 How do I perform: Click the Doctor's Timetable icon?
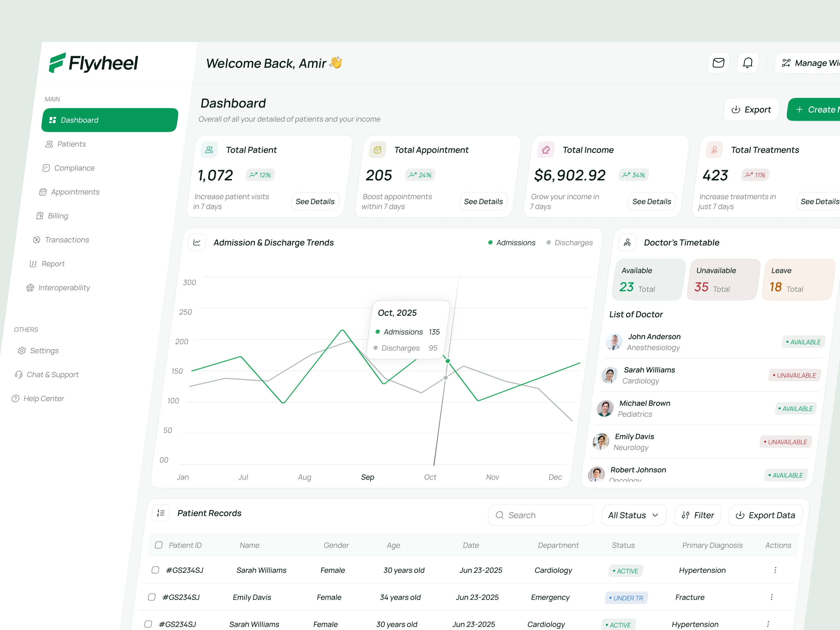(x=627, y=242)
